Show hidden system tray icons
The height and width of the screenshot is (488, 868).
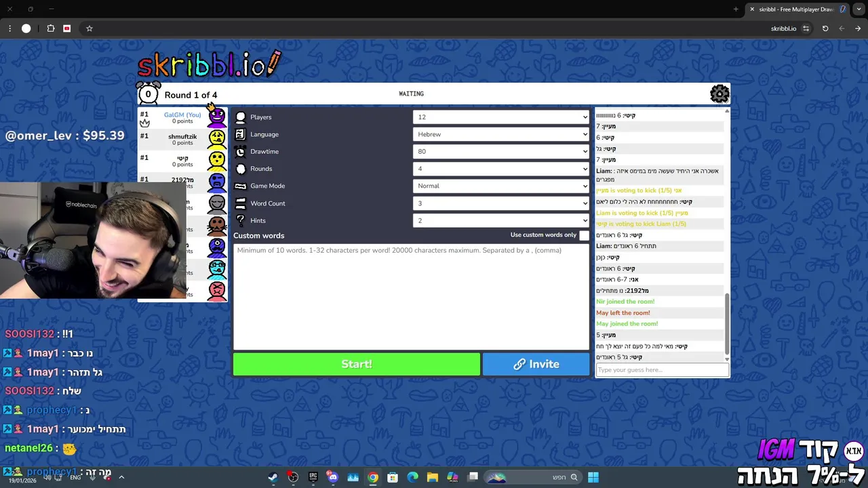121,477
